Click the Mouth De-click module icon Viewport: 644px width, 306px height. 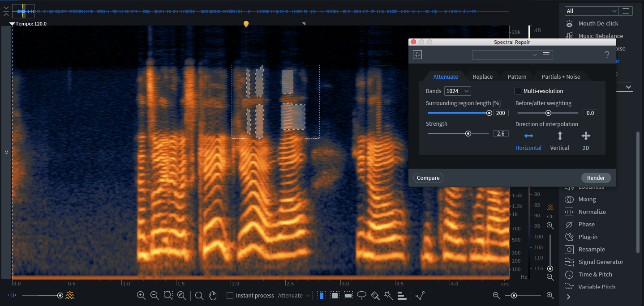point(569,23)
